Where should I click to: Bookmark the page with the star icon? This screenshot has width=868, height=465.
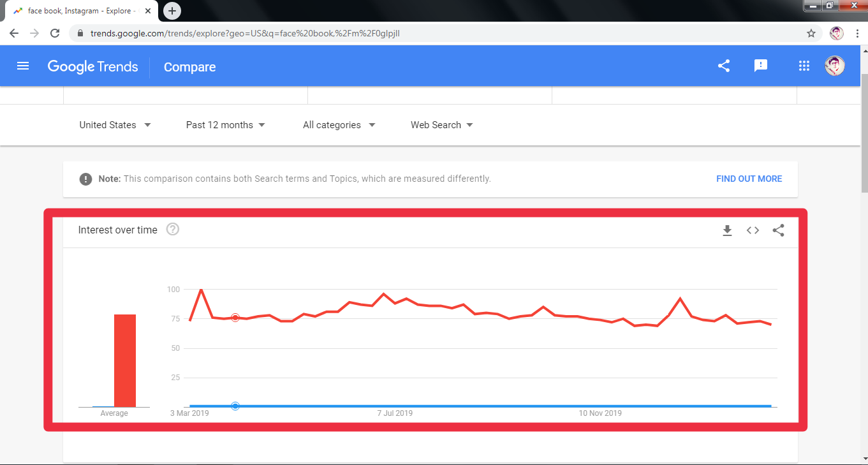[811, 33]
